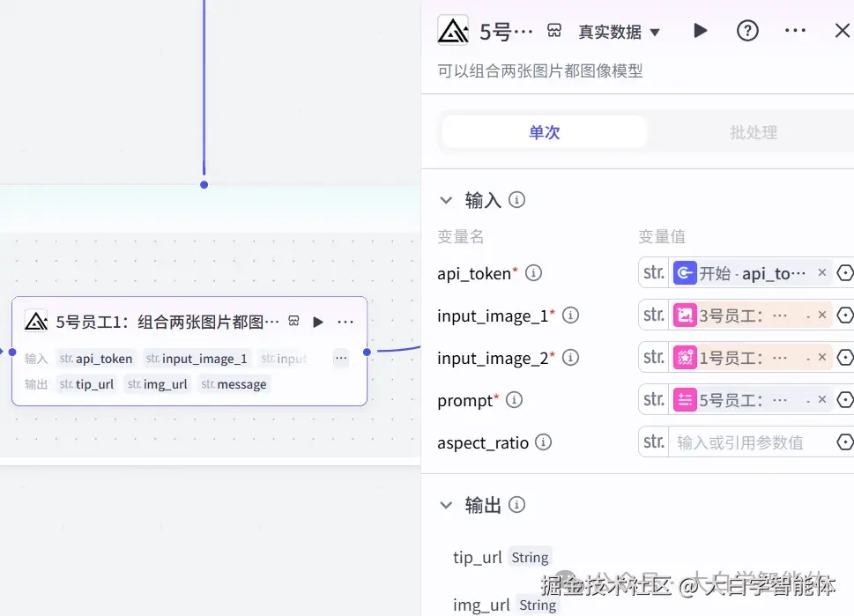Viewport: 854px width, 616px height.
Task: Show info icon next to input_image_1
Action: coord(570,315)
